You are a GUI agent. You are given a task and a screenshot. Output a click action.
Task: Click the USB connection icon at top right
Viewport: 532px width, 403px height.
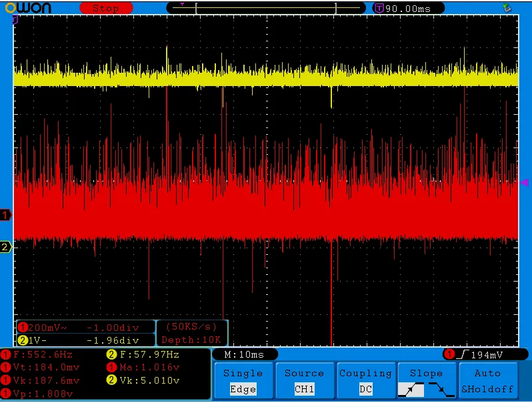coord(507,8)
